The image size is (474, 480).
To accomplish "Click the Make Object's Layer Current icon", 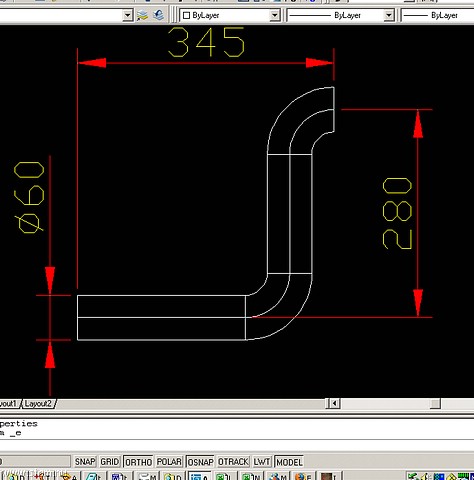I will tap(142, 15).
